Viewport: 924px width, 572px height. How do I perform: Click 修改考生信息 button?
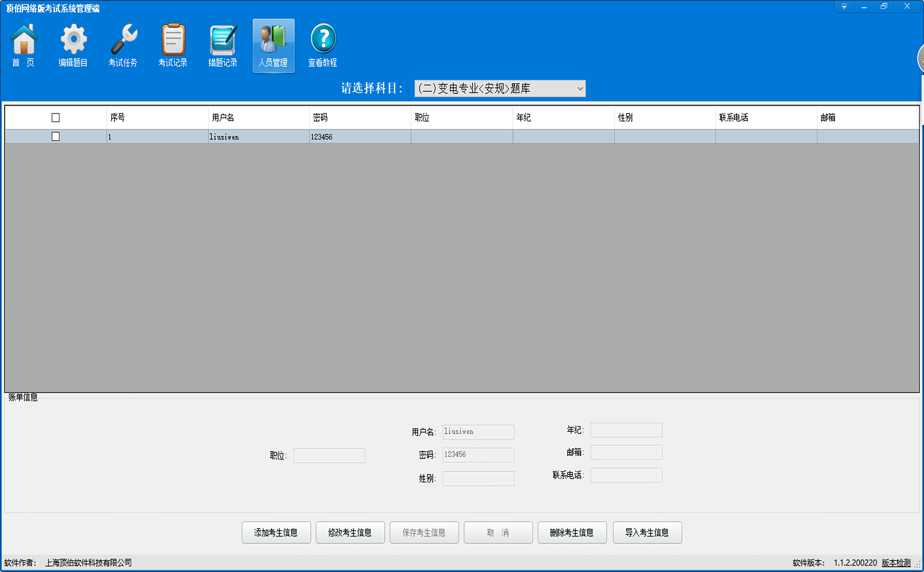[x=350, y=533]
